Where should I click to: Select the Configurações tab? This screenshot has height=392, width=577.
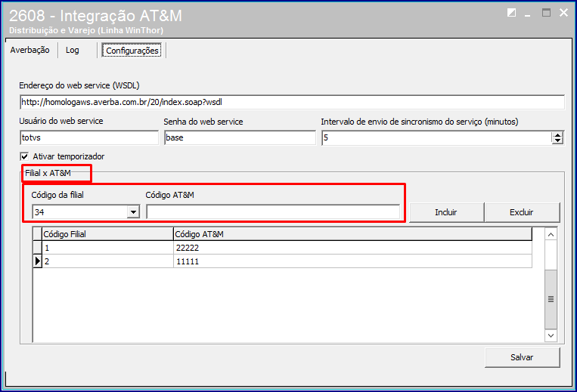(x=132, y=51)
